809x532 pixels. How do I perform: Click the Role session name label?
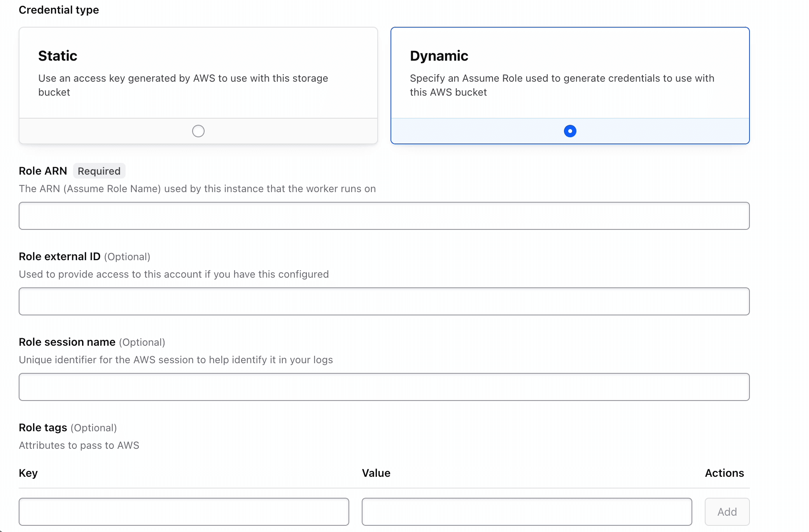point(67,342)
